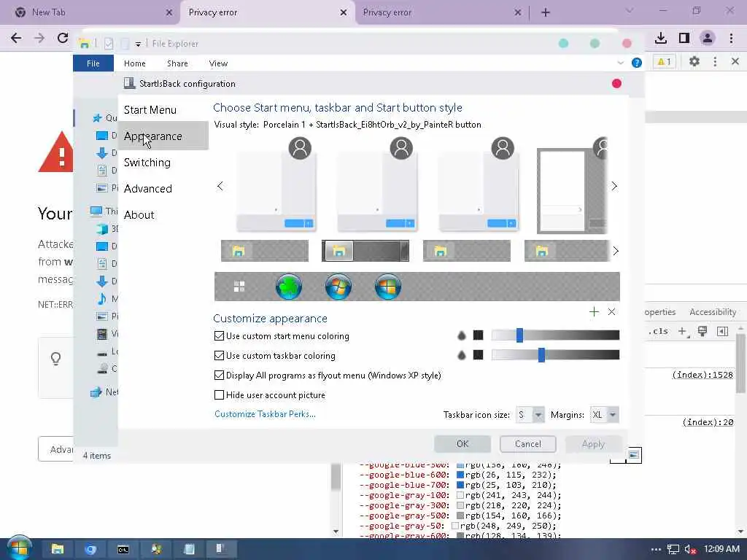This screenshot has width=747, height=560.
Task: Click left arrow of start menu styles
Action: (x=220, y=186)
